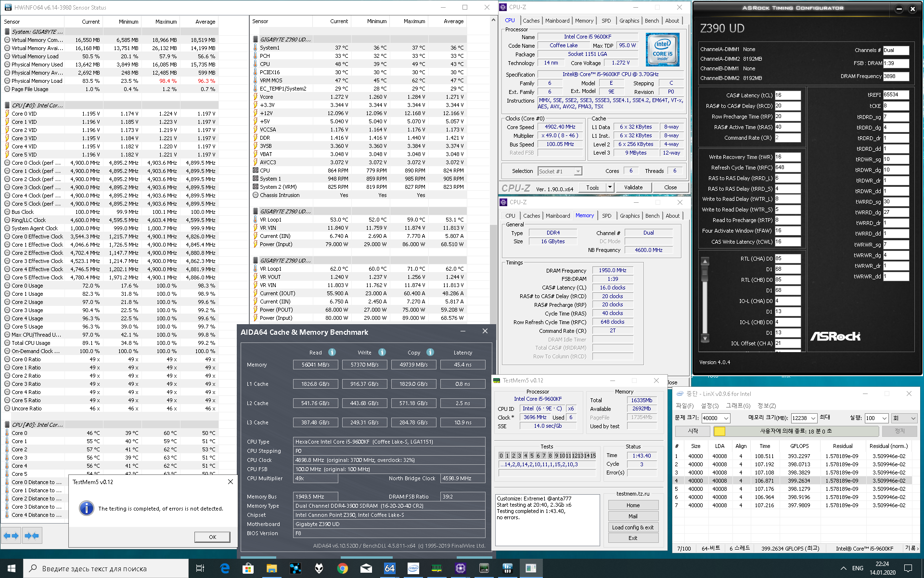Switch to the Mainboard tab in top CPU-Z
Screen dimensions: 924x578
point(557,21)
